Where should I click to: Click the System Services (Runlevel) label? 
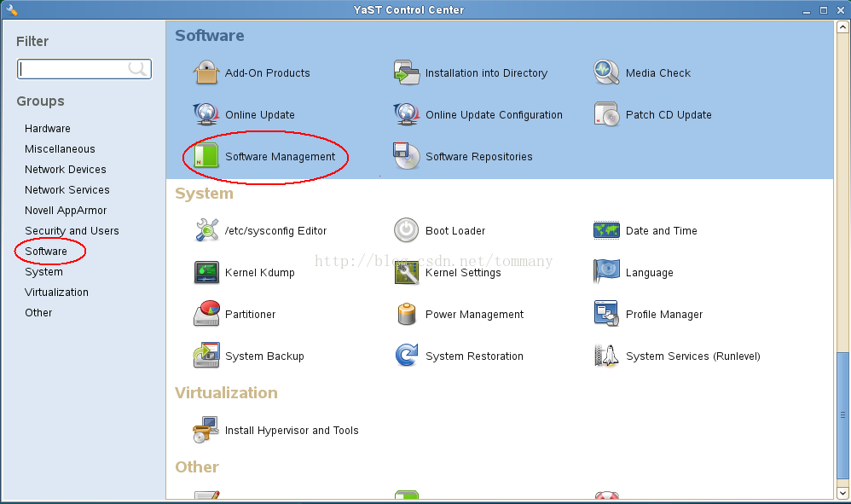point(692,356)
